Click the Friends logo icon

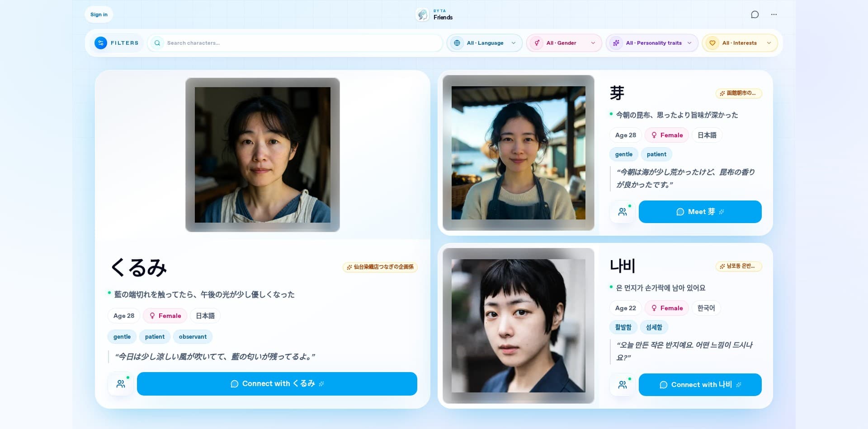422,14
